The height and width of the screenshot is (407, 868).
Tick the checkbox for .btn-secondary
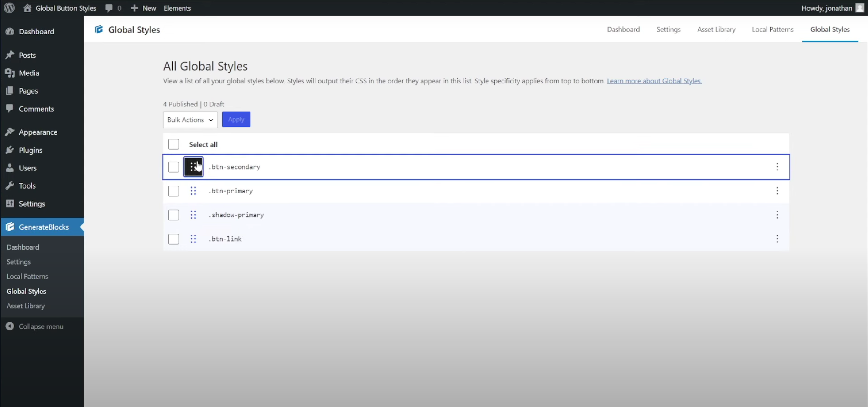click(173, 167)
